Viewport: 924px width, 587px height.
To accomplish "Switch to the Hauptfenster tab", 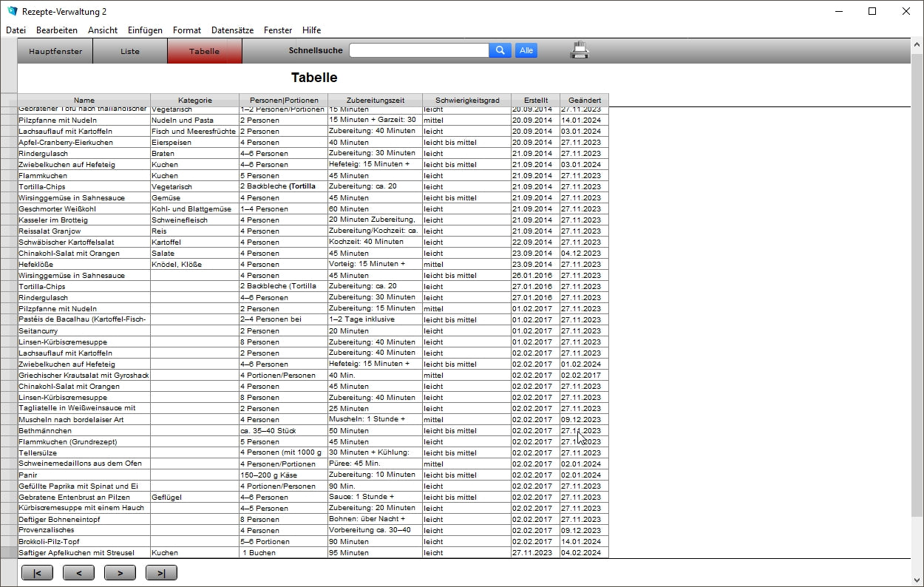I will point(55,52).
